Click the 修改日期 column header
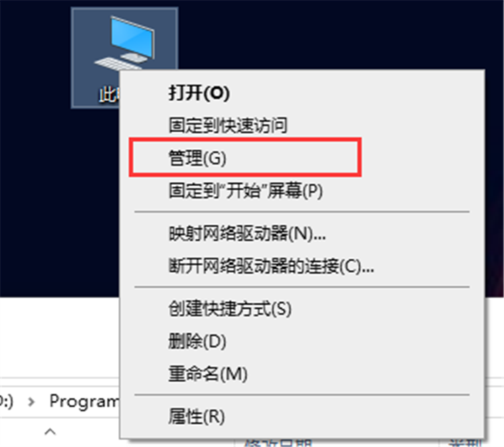Screen dimensions: 504x447 pos(278,442)
